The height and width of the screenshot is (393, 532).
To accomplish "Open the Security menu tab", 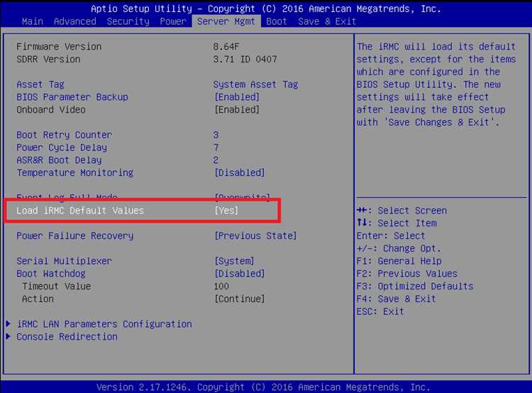I will tap(128, 21).
